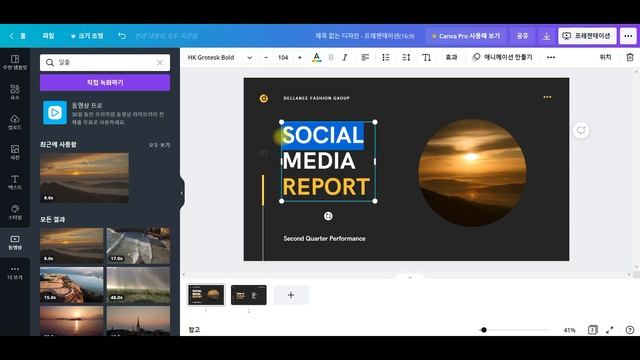Open the Styles sidebar panel

click(15, 212)
